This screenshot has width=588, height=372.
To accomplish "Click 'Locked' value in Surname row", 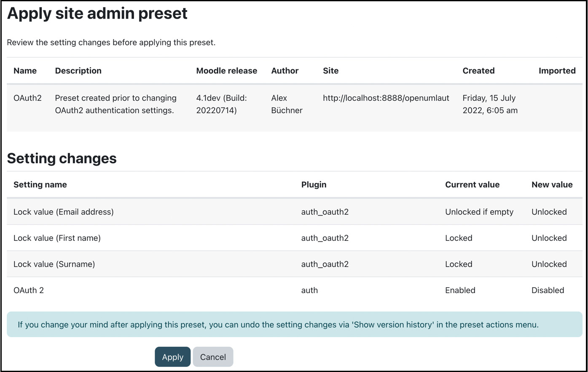I will tap(459, 264).
